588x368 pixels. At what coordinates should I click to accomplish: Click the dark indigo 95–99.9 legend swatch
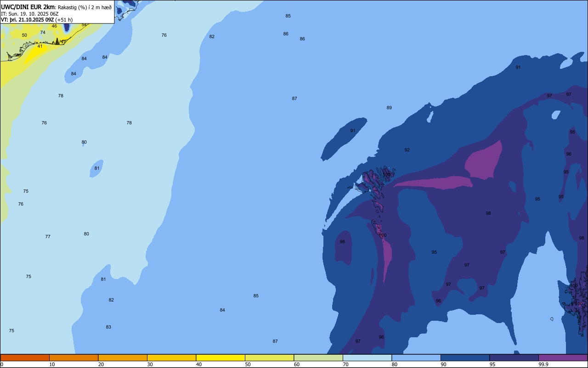[514, 357]
